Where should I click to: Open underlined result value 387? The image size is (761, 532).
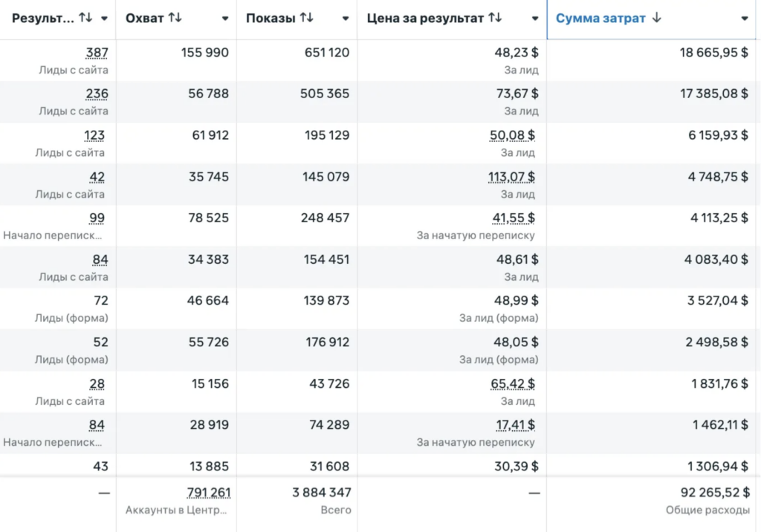pos(97,53)
